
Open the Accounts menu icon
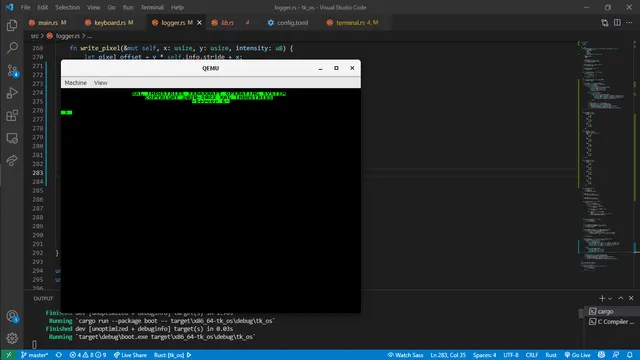click(x=12, y=316)
